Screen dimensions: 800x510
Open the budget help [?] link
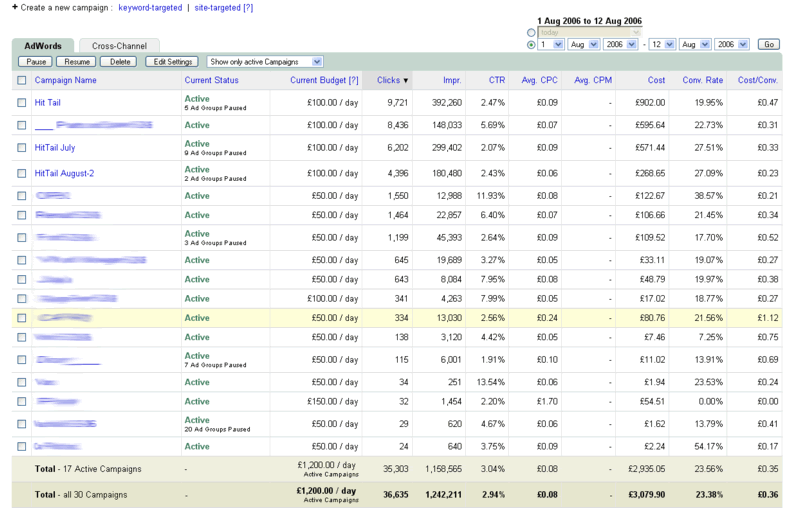(353, 80)
